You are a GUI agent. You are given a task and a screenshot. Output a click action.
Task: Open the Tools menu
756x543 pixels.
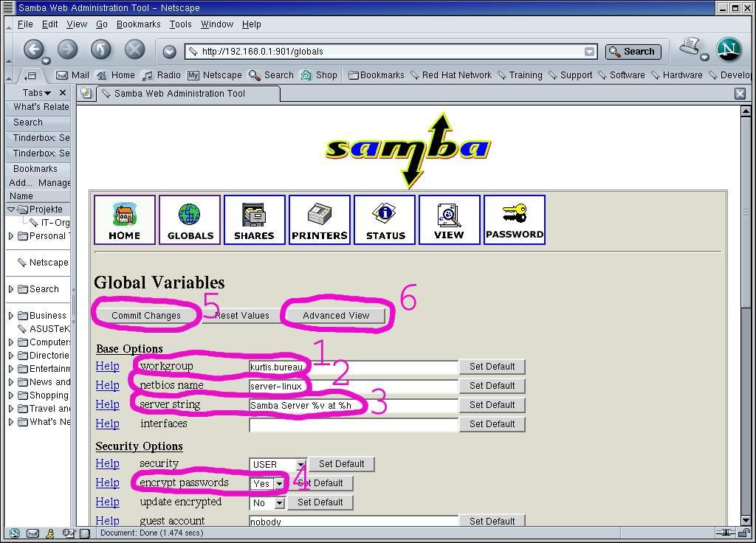coord(180,24)
